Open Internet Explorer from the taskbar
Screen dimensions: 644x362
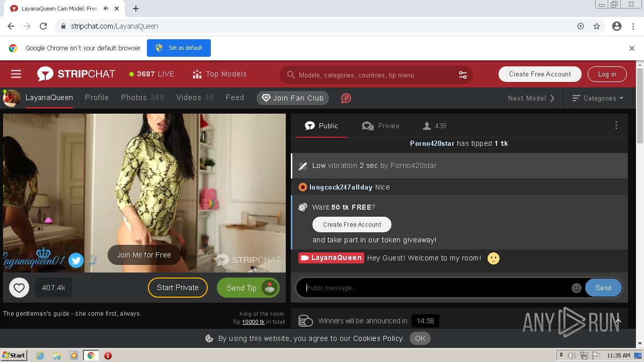pyautogui.click(x=40, y=355)
